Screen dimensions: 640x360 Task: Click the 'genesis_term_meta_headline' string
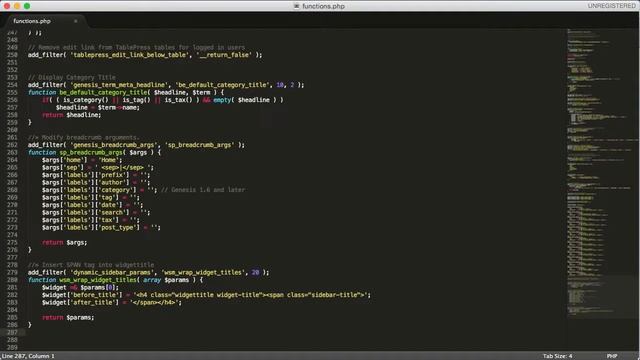119,85
